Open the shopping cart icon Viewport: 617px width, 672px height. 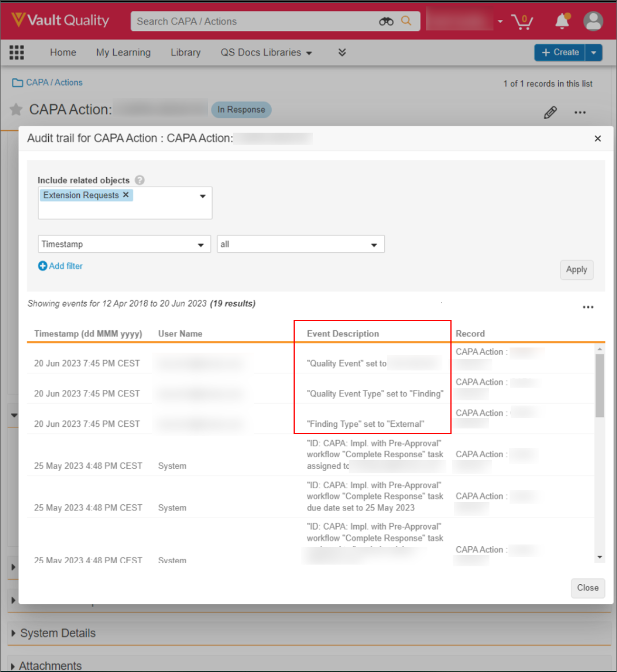coord(522,21)
